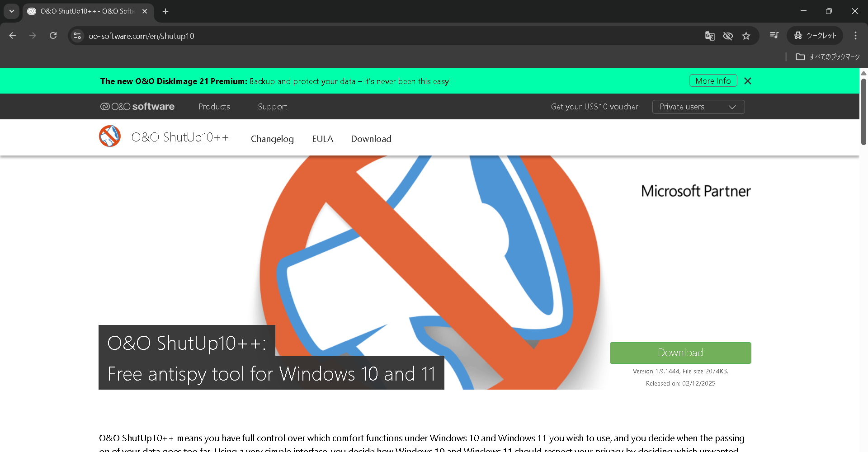Open the reading list icon
This screenshot has height=452, width=868.
774,35
